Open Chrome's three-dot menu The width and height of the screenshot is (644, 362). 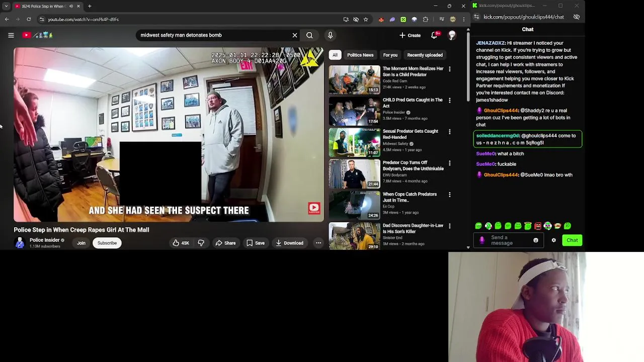[x=464, y=19]
